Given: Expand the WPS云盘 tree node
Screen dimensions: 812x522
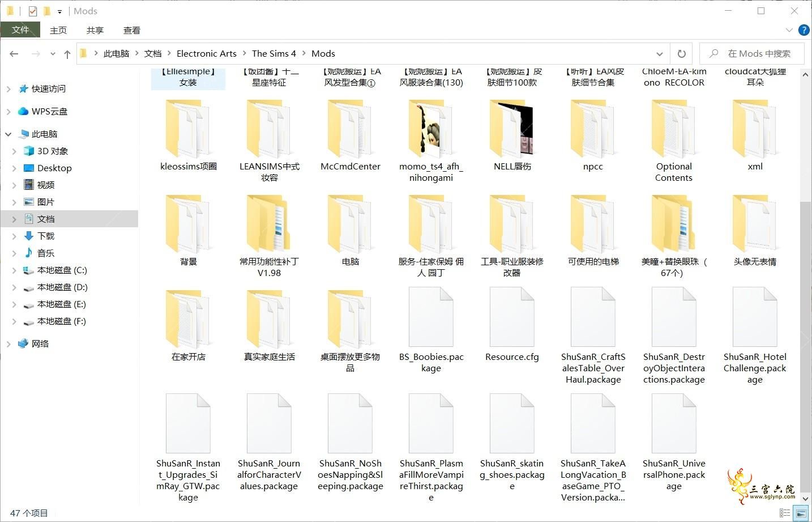Looking at the screenshot, I should [8, 112].
